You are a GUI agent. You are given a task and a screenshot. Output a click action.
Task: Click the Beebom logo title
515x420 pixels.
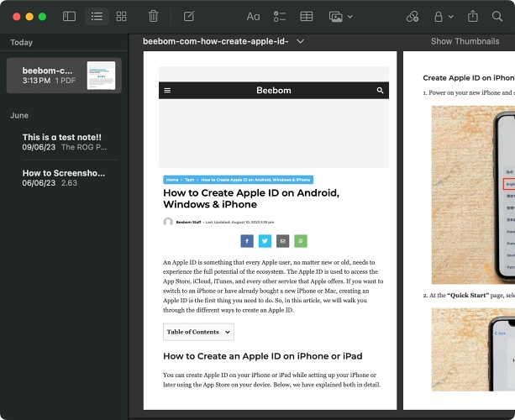[x=274, y=91]
